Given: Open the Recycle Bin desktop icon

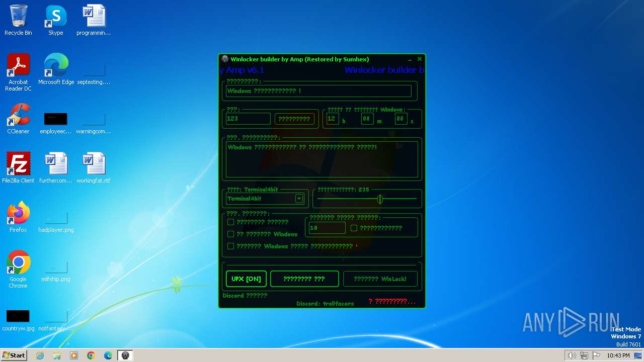Looking at the screenshot, I should [x=18, y=20].
